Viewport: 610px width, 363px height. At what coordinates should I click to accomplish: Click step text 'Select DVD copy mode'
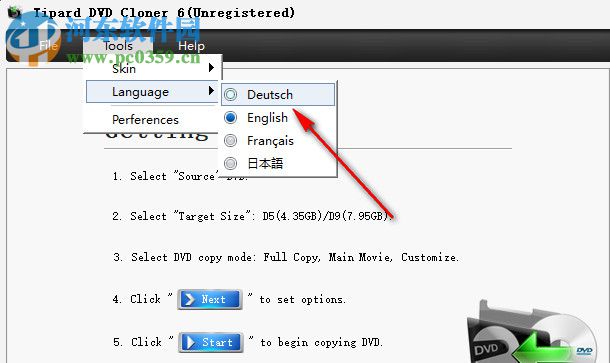coord(193,257)
